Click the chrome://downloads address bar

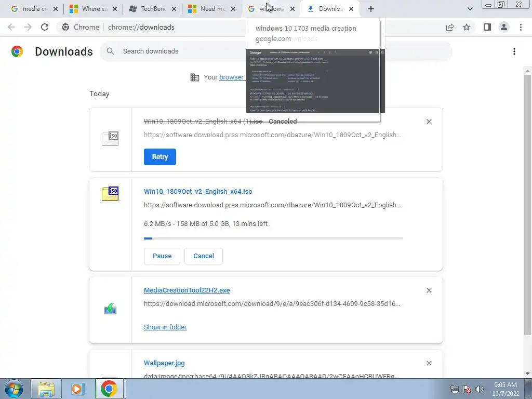[141, 27]
